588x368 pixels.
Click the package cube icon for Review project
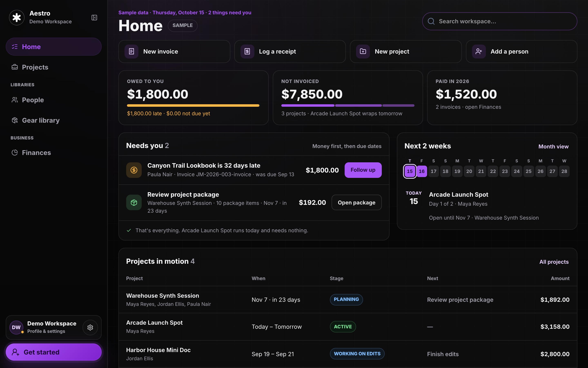[134, 202]
